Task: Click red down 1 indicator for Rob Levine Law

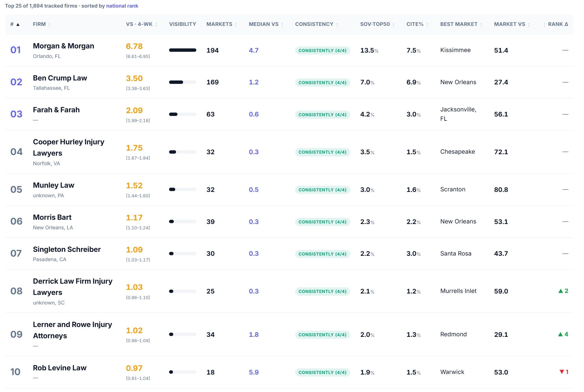Action: tap(564, 372)
